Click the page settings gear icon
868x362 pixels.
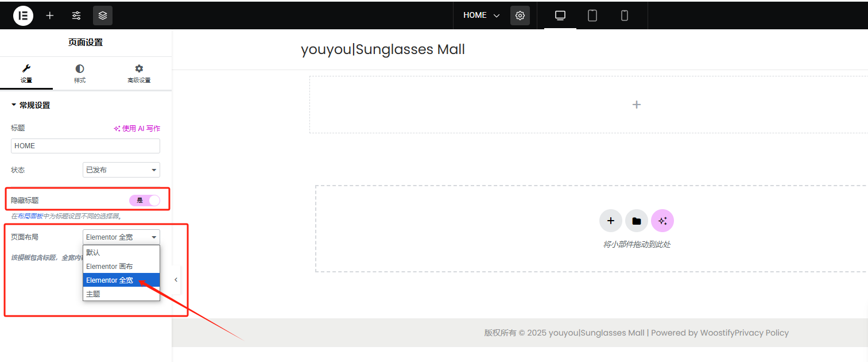(x=520, y=16)
